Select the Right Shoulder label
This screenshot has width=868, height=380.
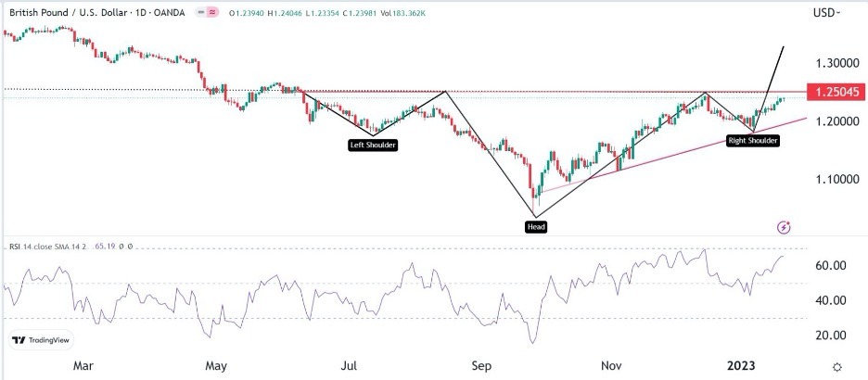click(751, 142)
